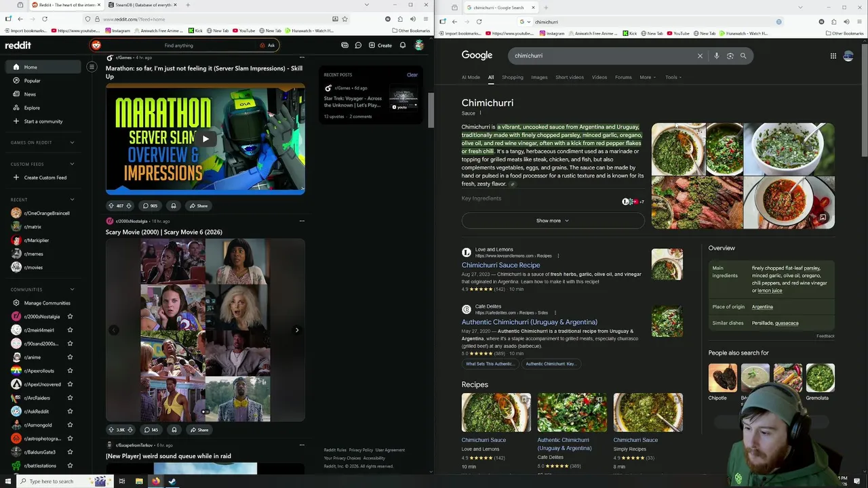The height and width of the screenshot is (488, 868).
Task: Open Explore in Reddit sidebar
Action: click(43, 108)
